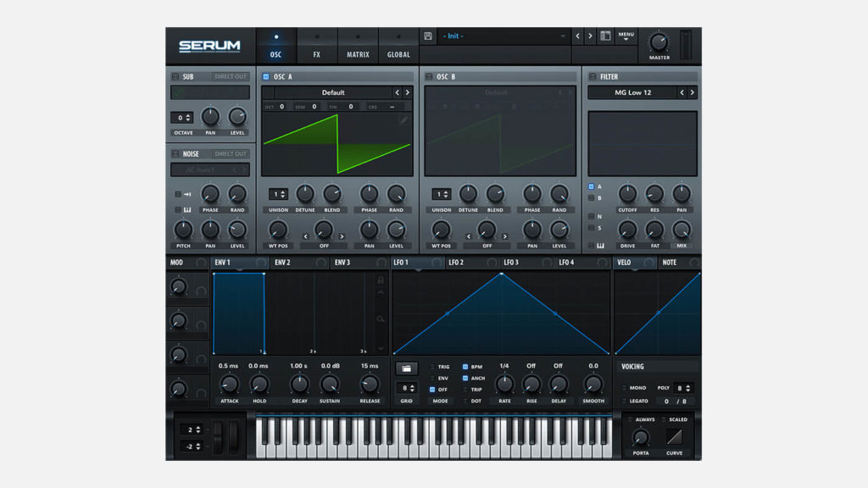Viewport: 868px width, 488px height.
Task: Toggle the LFO ANCH checkbox
Action: 465,379
